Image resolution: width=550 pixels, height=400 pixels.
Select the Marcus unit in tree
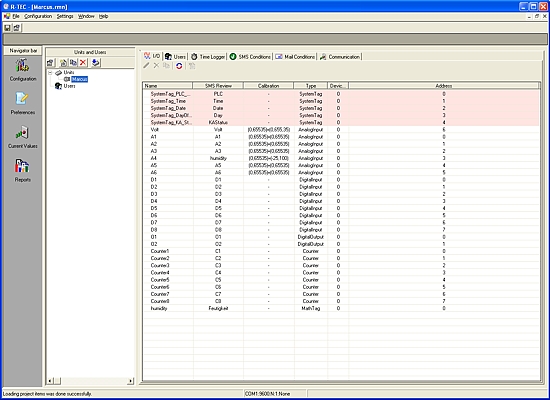pyautogui.click(x=79, y=79)
